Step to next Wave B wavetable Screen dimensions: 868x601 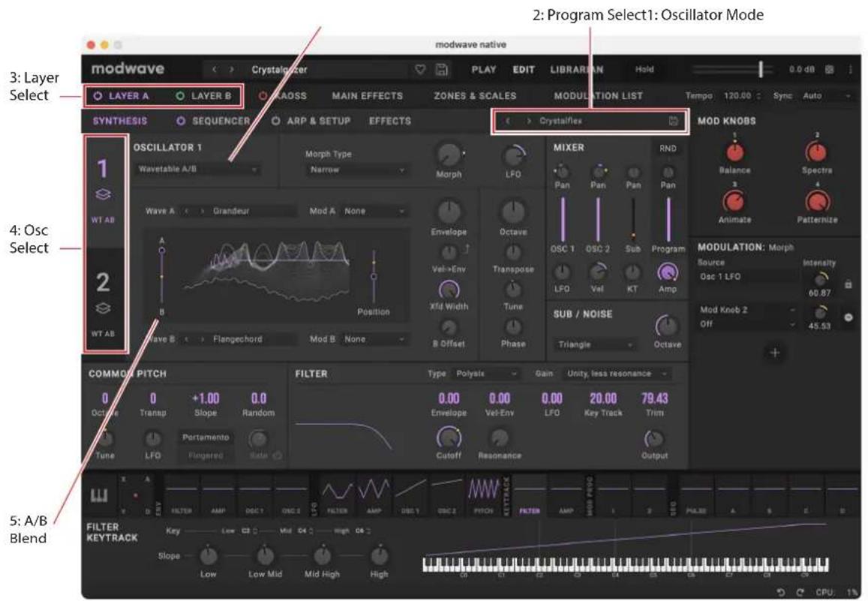203,338
